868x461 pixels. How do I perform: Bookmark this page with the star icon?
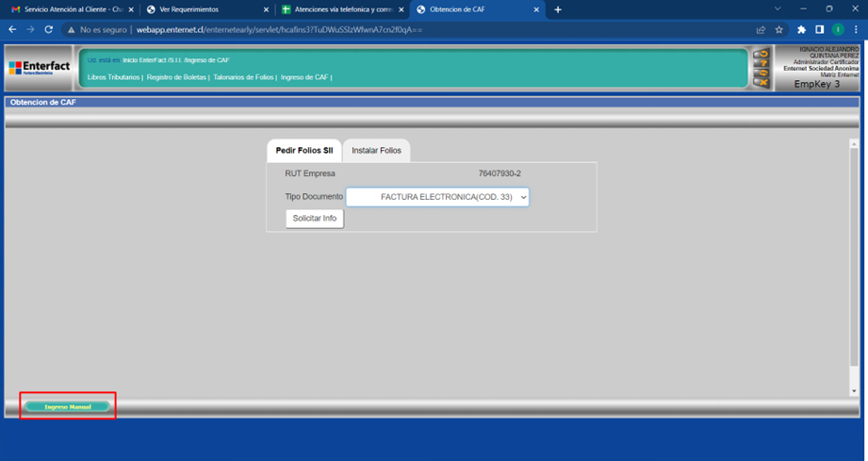(x=779, y=29)
